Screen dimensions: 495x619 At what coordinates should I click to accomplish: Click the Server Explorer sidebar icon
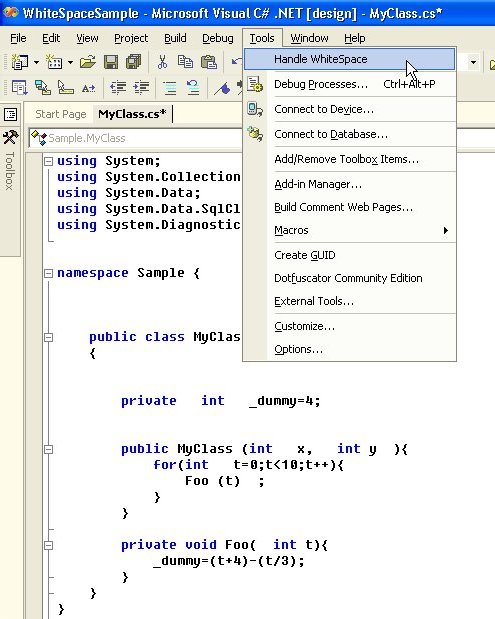tap(10, 114)
